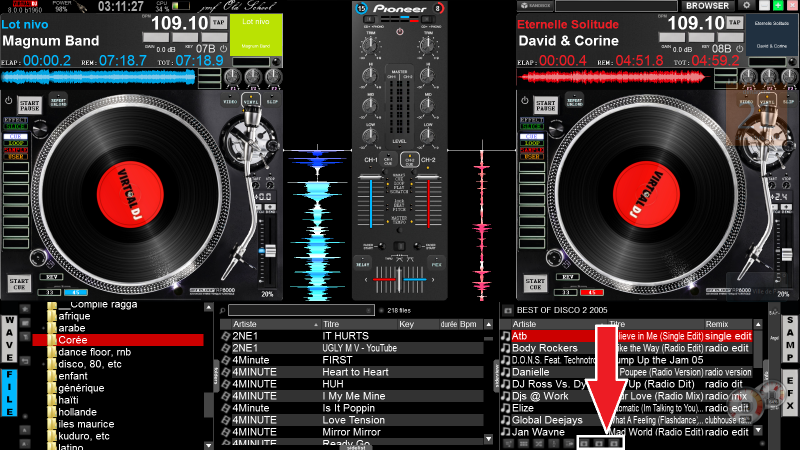Click START PAUSE on left deck
The width and height of the screenshot is (800, 450).
[29, 106]
